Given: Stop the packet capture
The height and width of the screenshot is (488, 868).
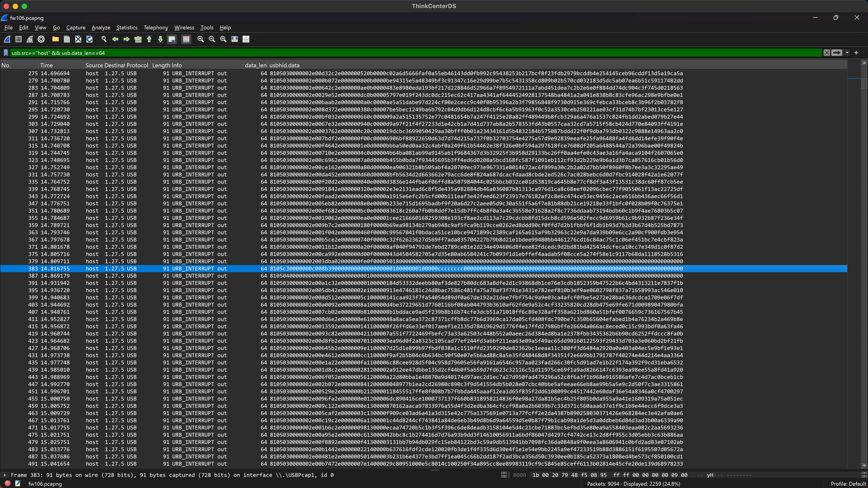Looking at the screenshot, I should pos(19,39).
